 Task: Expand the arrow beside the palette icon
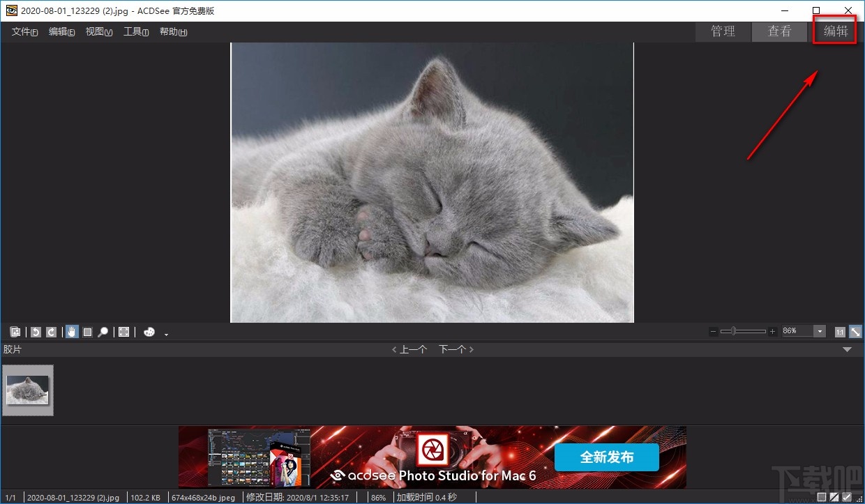pos(166,335)
